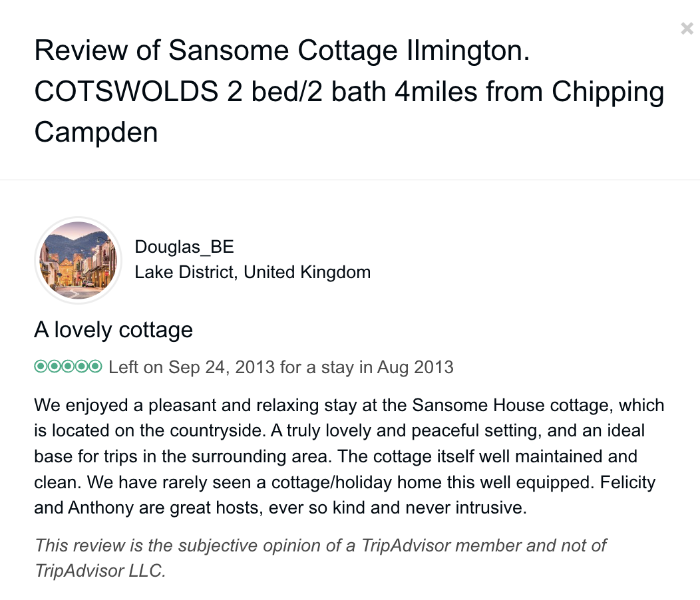
Task: Click Douglas_BE's profile picture
Action: tap(79, 260)
